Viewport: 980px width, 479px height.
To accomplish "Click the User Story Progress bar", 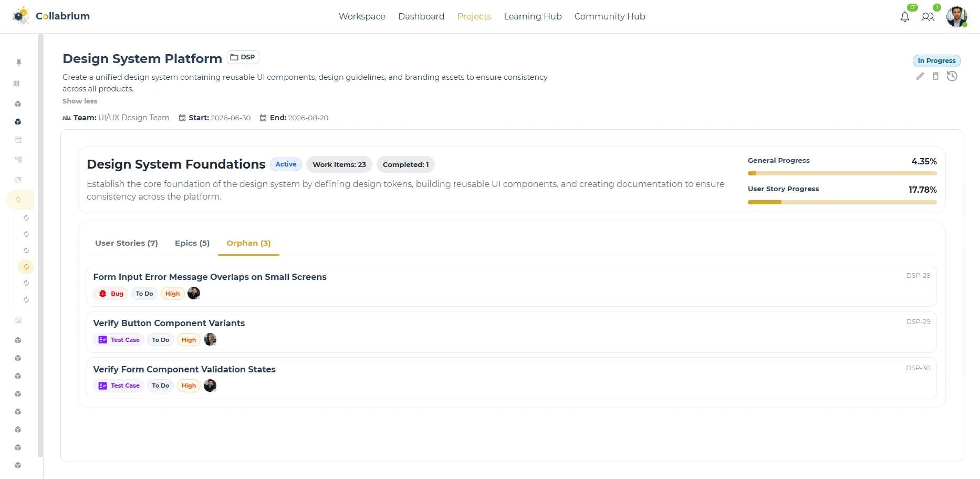I will click(x=842, y=202).
